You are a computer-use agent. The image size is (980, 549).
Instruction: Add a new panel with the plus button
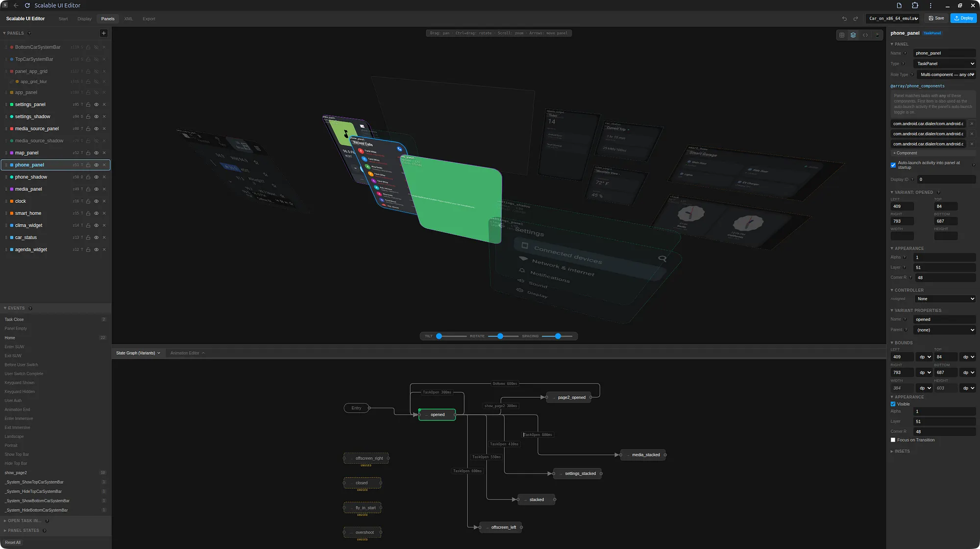tap(103, 33)
